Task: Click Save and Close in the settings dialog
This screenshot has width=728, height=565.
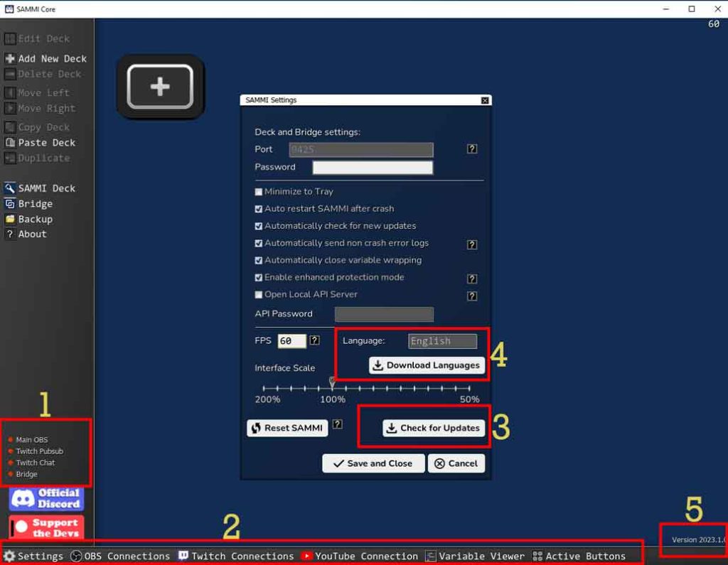Action: 373,463
